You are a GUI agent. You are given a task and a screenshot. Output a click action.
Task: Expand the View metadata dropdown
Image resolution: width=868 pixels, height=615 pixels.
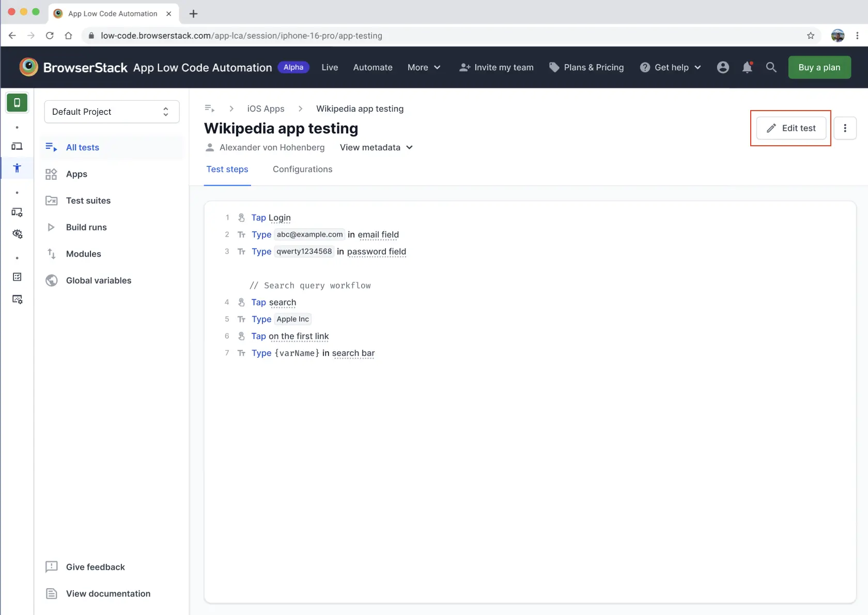point(376,147)
